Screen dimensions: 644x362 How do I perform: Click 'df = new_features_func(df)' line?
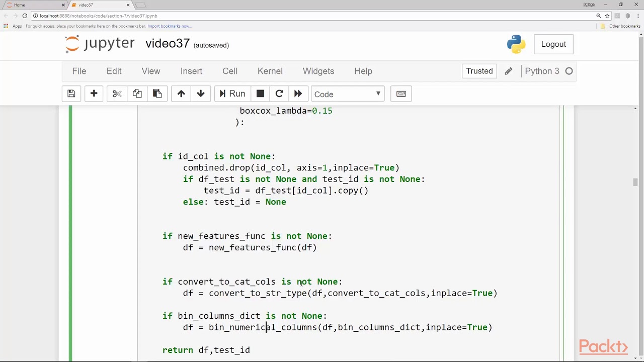click(x=250, y=247)
